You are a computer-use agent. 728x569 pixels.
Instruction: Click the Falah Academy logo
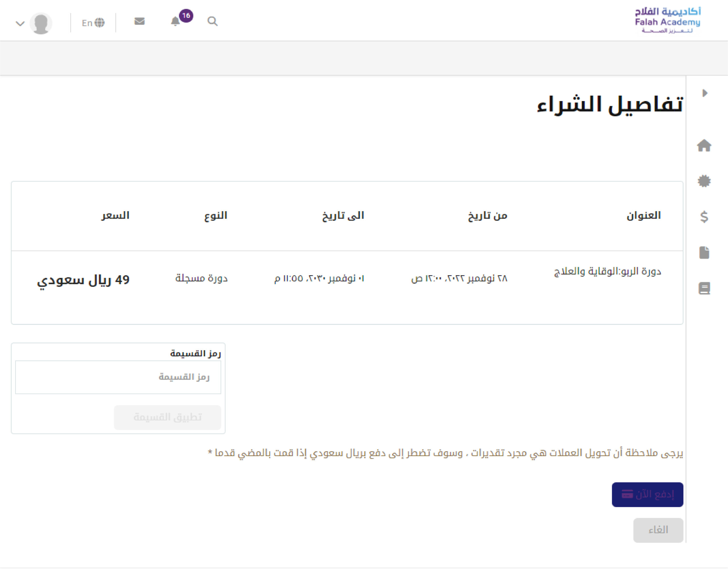pos(667,21)
